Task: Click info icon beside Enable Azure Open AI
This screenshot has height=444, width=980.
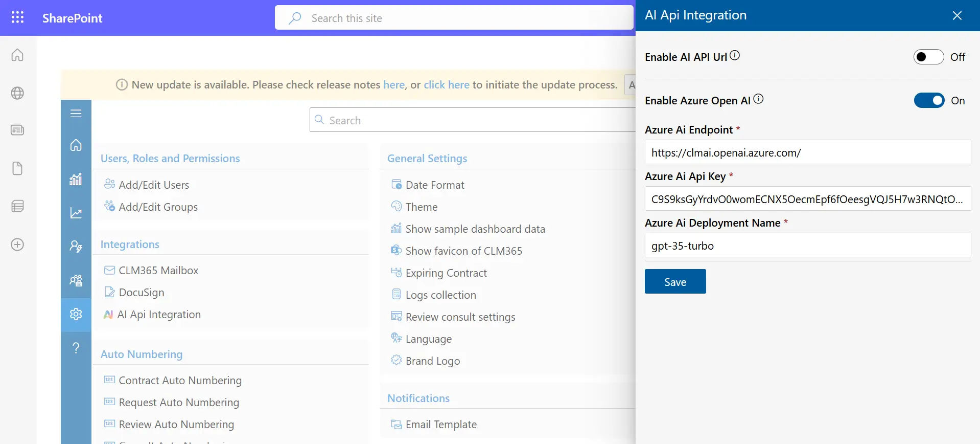Action: (x=759, y=99)
